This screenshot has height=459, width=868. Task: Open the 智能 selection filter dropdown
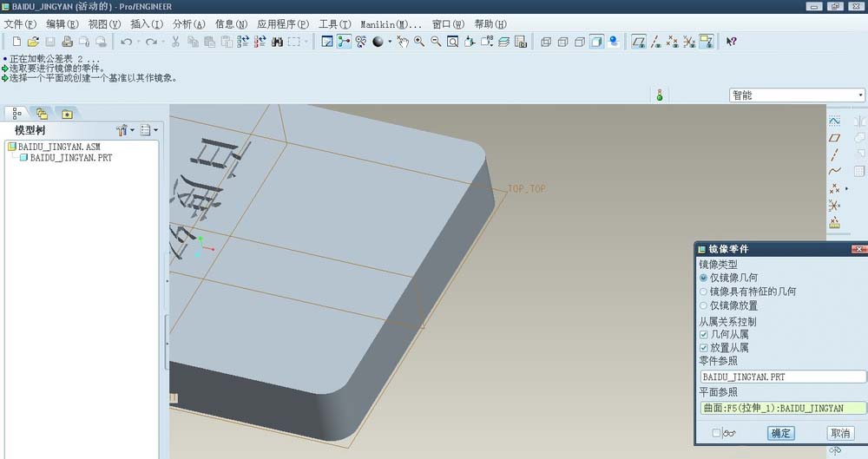pos(797,95)
